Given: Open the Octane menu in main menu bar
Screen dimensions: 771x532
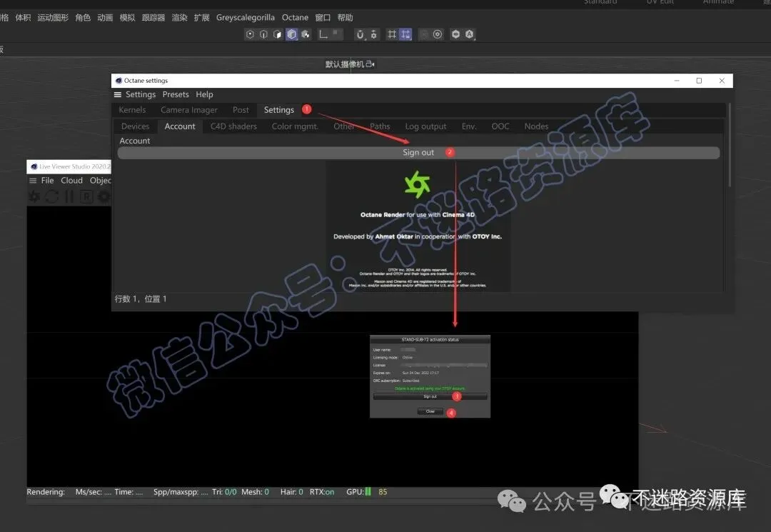Looking at the screenshot, I should (x=295, y=18).
